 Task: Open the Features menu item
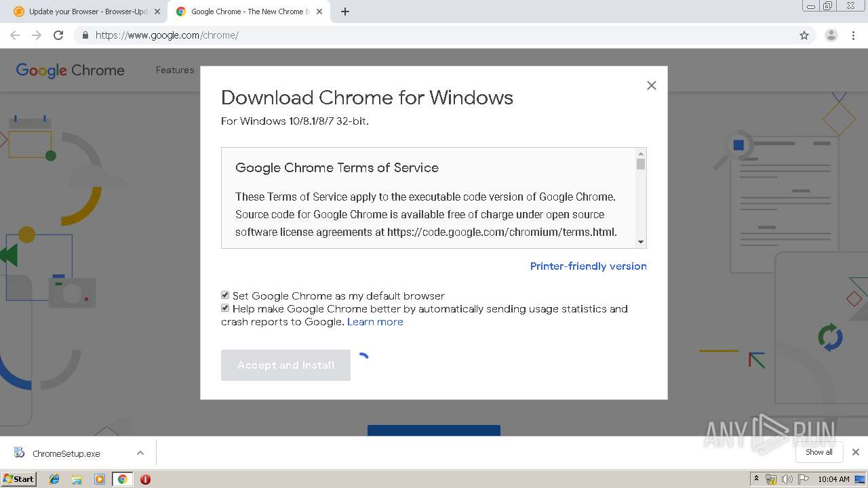(x=175, y=70)
